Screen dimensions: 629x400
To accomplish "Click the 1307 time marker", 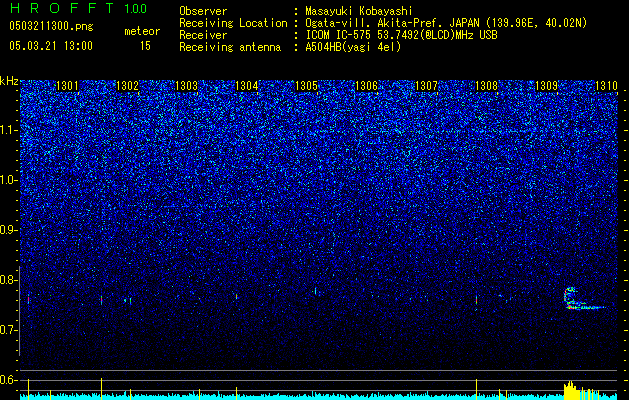I will coord(426,86).
